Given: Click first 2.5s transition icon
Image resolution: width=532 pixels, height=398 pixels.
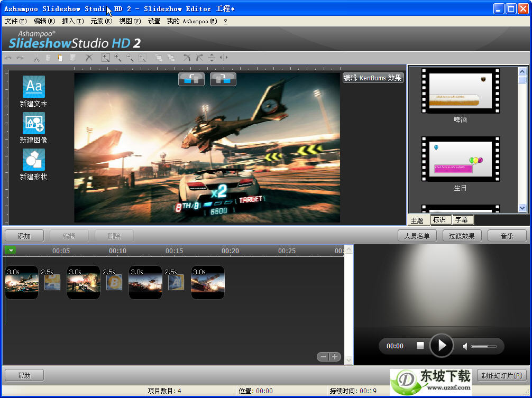Looking at the screenshot, I should (52, 282).
